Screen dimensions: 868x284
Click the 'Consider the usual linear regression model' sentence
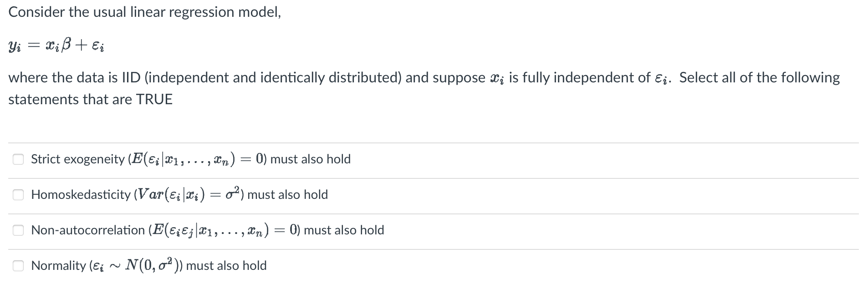point(145,12)
